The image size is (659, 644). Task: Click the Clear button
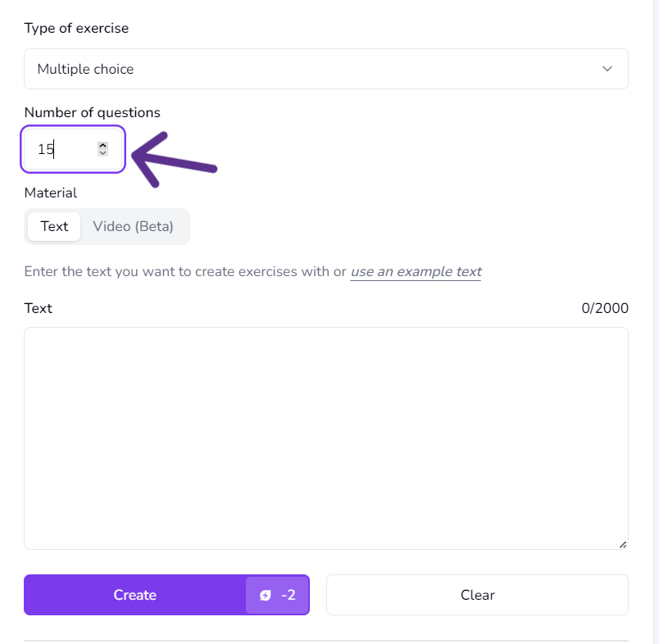click(x=477, y=595)
